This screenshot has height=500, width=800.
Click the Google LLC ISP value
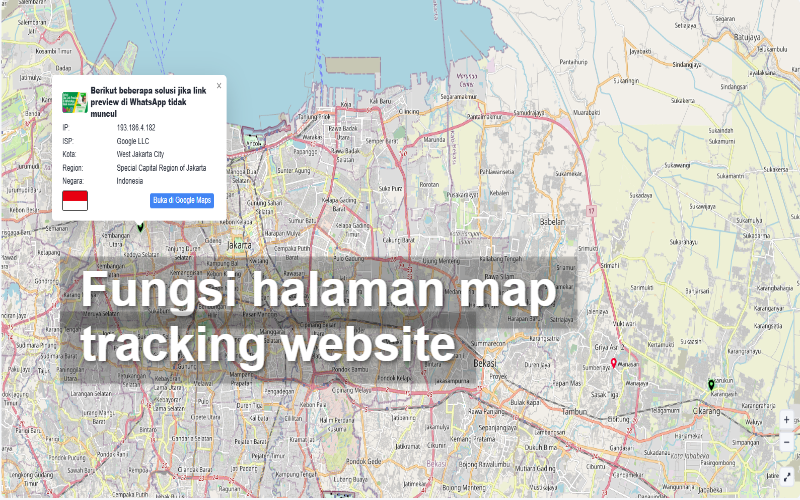point(132,141)
